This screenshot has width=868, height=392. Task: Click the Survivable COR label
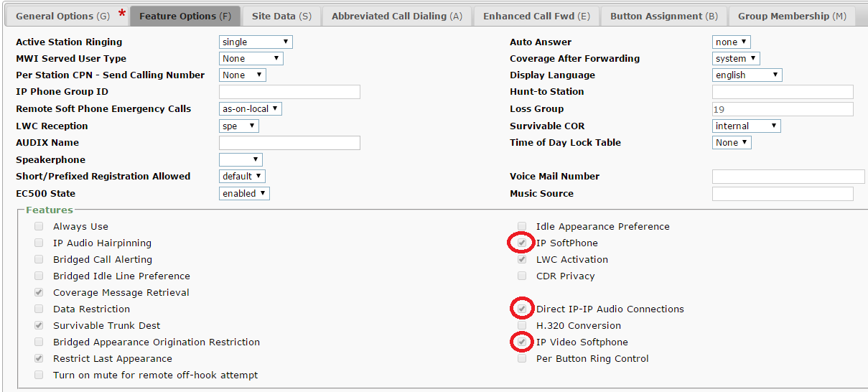click(x=547, y=126)
